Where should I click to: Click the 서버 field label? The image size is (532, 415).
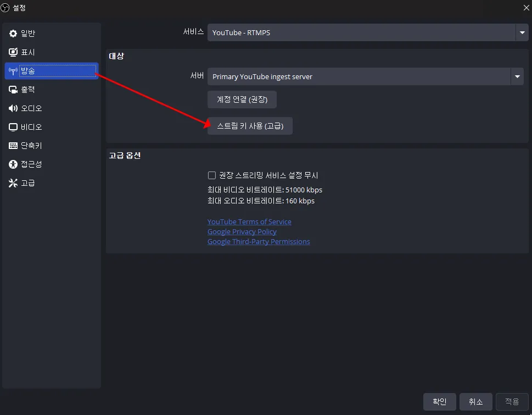pyautogui.click(x=197, y=76)
